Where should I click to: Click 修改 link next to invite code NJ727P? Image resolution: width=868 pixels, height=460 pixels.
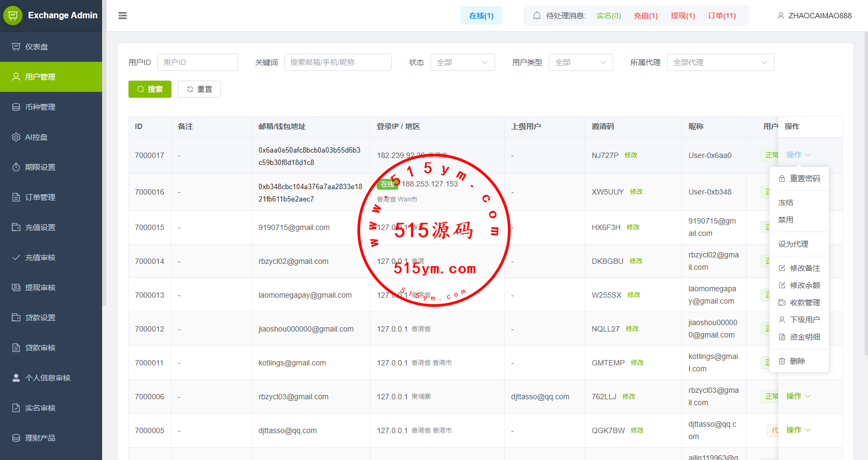631,155
